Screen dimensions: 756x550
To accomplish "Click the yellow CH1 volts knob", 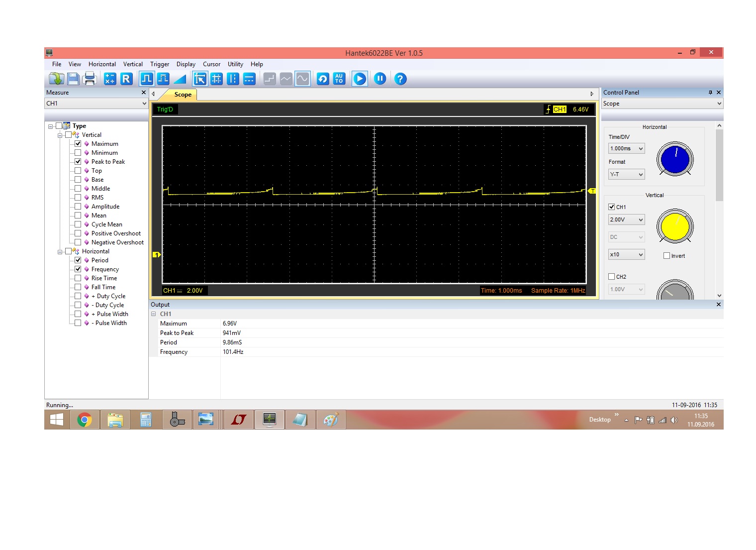I will tap(675, 226).
